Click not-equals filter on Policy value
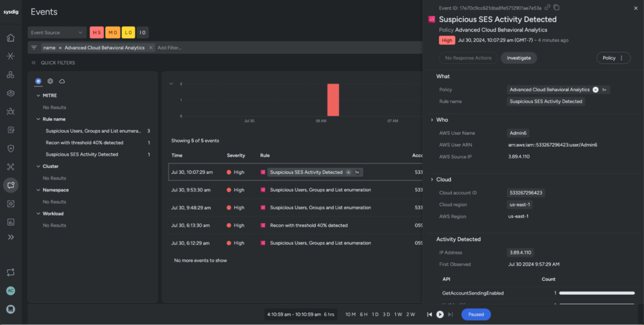 [604, 90]
